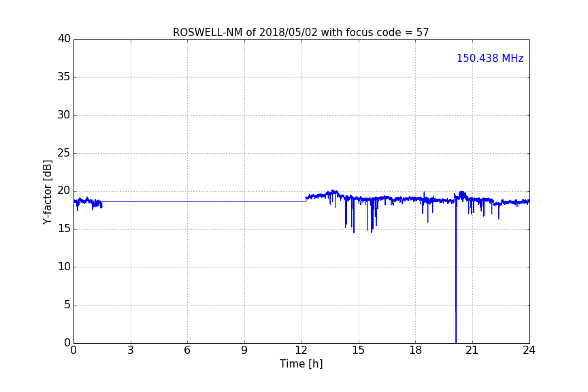Screen dimensions: 588x392
Task: Click the y-axis tick label '10'
Action: point(64,267)
